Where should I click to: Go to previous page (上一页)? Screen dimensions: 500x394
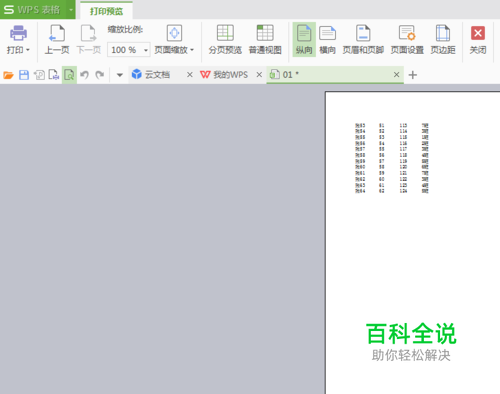click(57, 39)
